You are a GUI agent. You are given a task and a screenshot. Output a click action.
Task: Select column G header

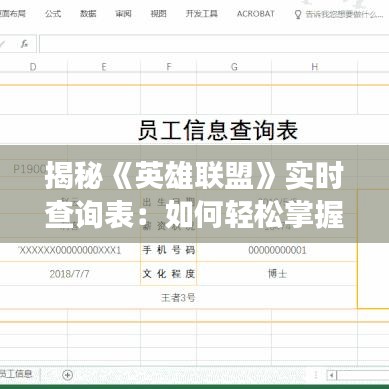[x=234, y=67]
